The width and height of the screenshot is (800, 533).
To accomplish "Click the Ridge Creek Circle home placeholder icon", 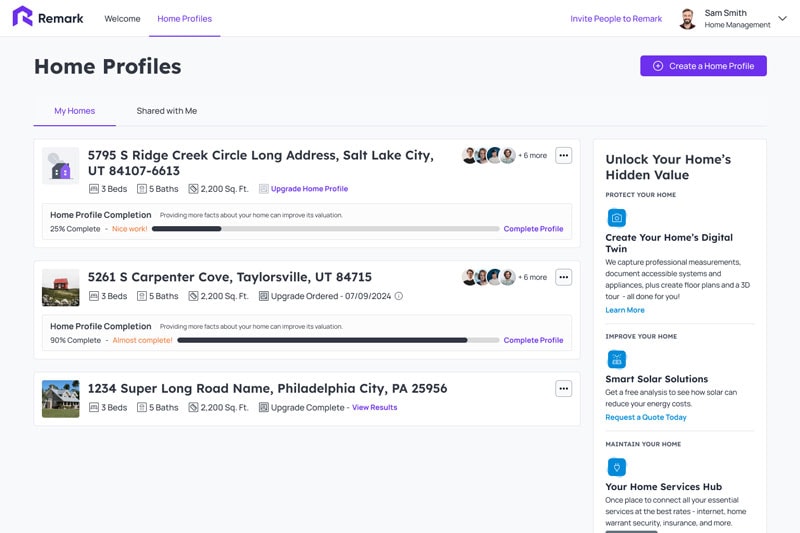I will [x=61, y=166].
